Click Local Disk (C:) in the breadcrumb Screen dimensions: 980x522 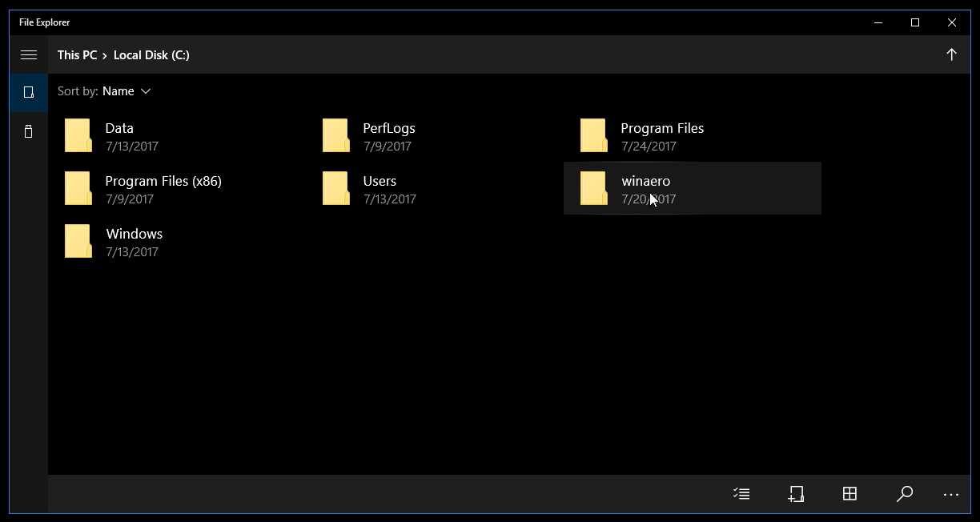pos(151,54)
